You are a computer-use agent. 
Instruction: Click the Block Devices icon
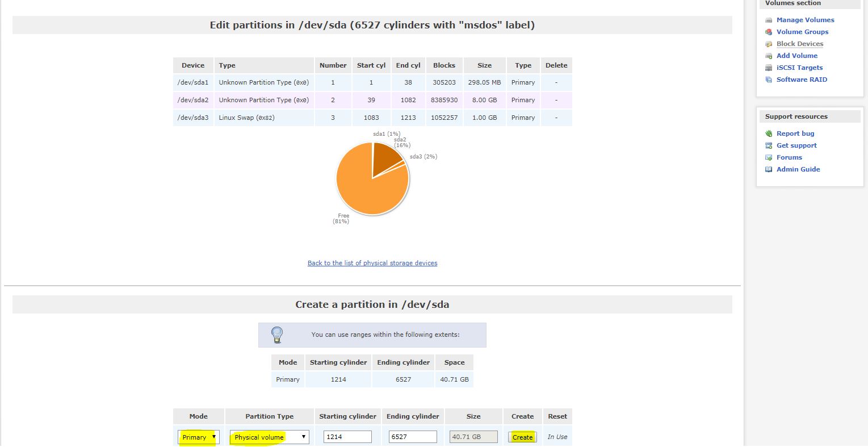769,44
